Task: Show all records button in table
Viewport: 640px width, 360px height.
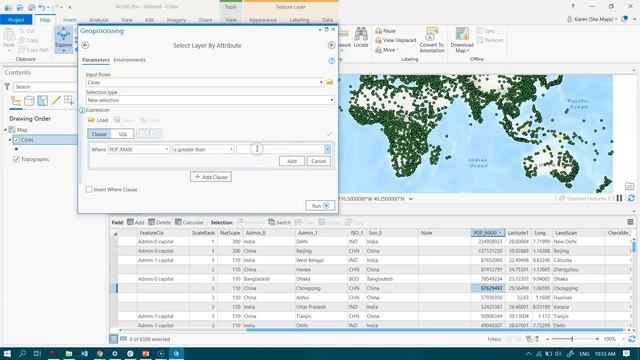Action: click(x=113, y=339)
